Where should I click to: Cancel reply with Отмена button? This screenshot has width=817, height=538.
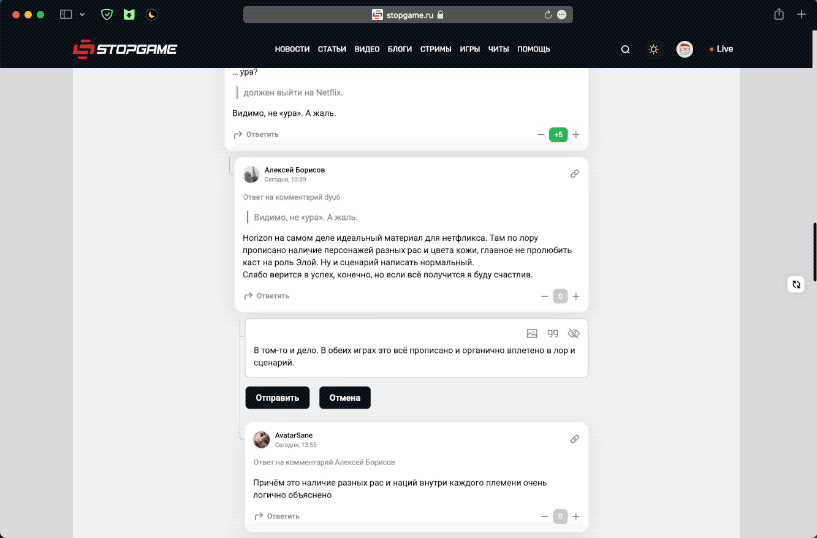[345, 398]
